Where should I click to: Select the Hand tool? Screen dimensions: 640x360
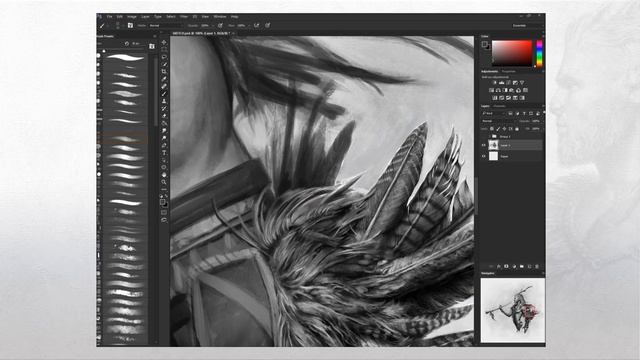pos(164,175)
